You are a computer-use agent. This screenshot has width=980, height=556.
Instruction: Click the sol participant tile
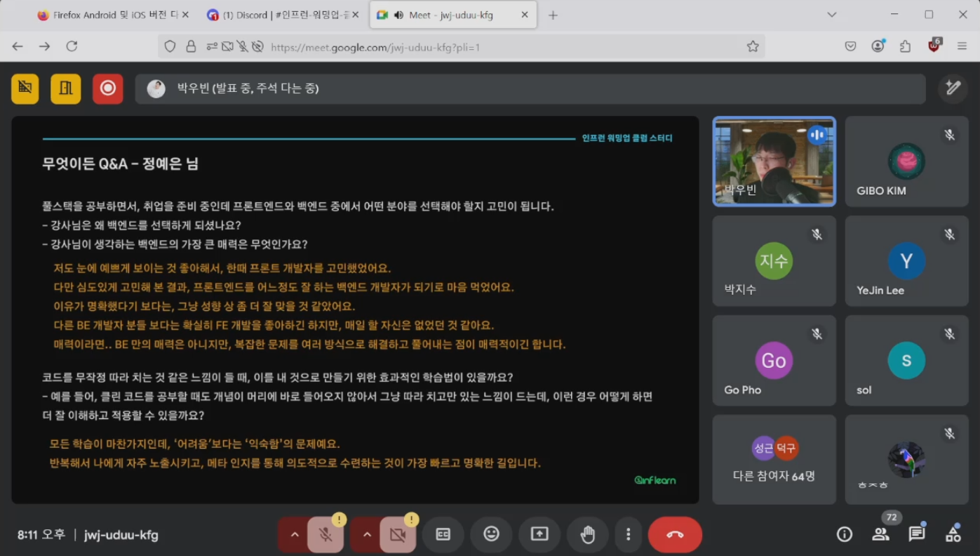click(x=906, y=361)
